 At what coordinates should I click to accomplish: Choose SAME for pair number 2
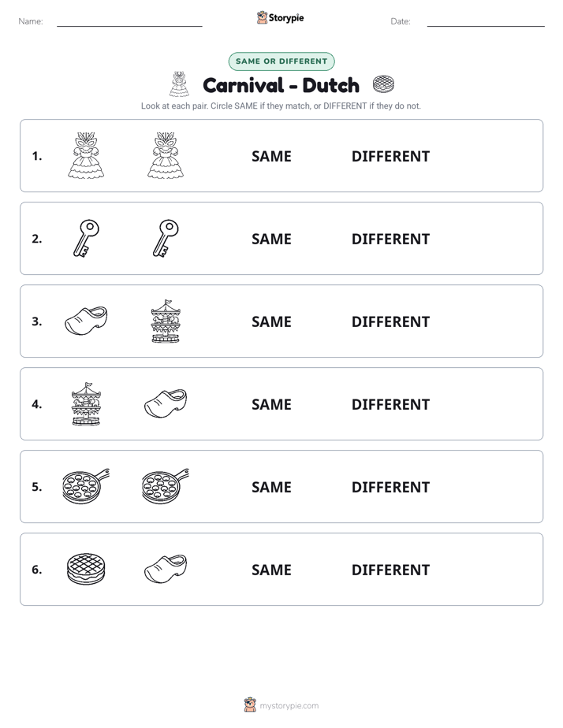[x=271, y=239]
